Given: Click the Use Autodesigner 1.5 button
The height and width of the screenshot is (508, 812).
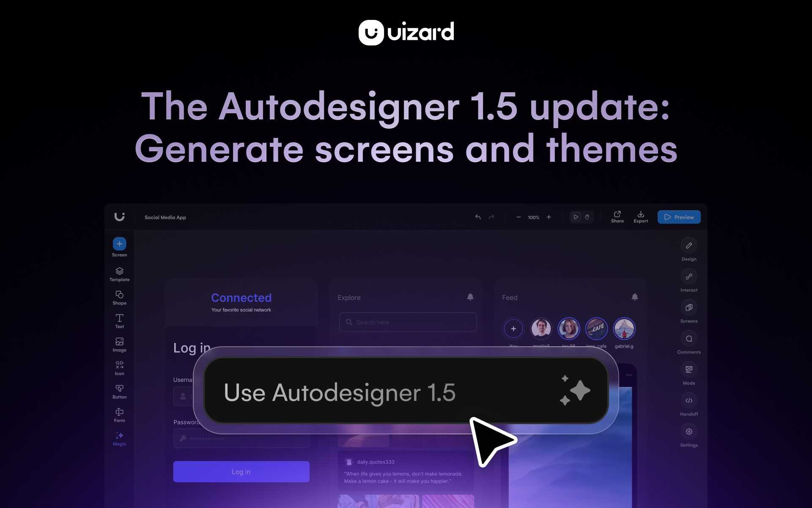Looking at the screenshot, I should (x=406, y=392).
